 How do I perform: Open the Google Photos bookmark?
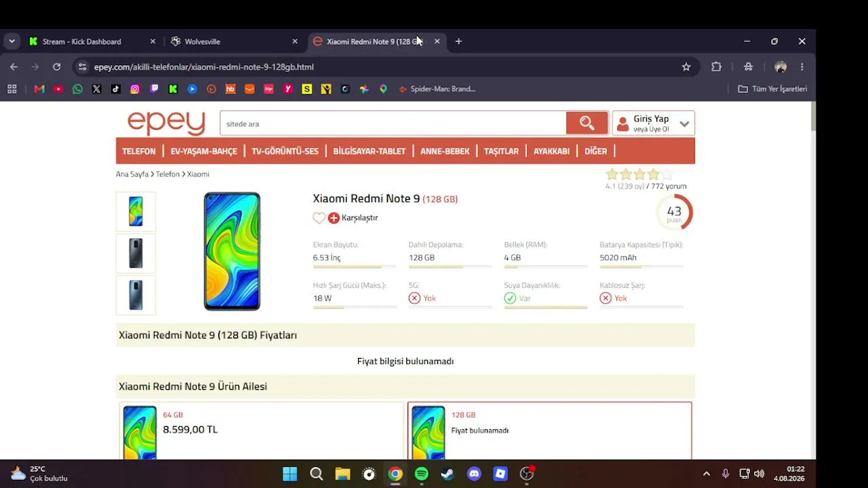[x=364, y=89]
